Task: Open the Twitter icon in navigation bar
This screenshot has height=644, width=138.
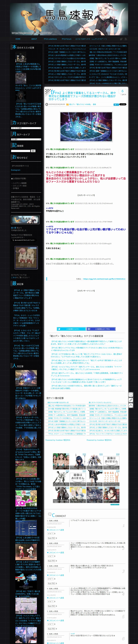Action: (x=121, y=39)
